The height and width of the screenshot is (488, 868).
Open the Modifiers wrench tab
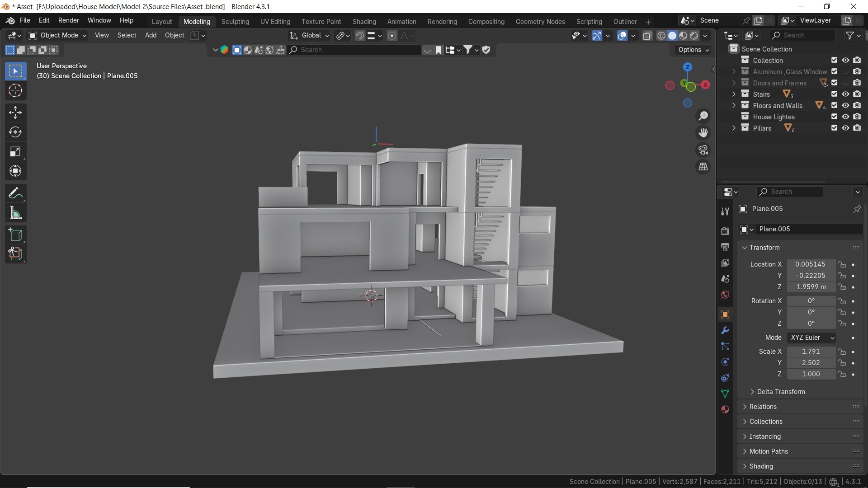(x=725, y=330)
